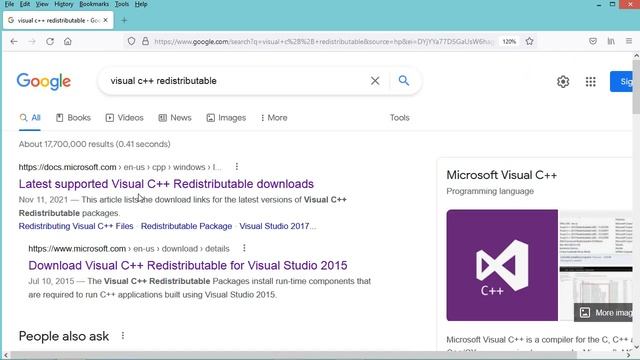Click the Sign in button

[621, 82]
